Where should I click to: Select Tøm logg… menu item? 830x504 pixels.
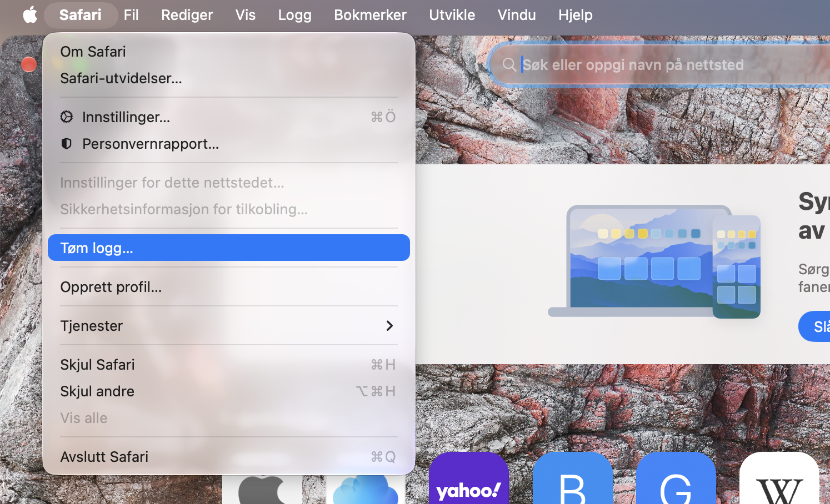(x=229, y=248)
